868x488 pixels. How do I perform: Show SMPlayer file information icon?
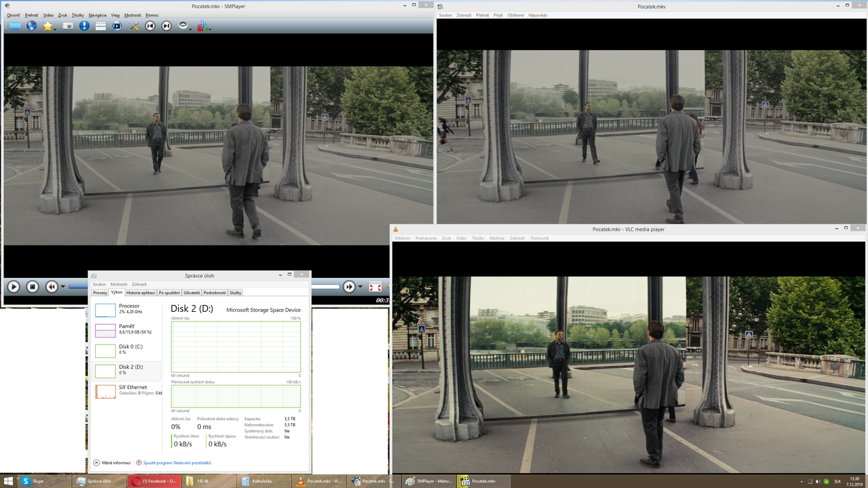pos(84,26)
